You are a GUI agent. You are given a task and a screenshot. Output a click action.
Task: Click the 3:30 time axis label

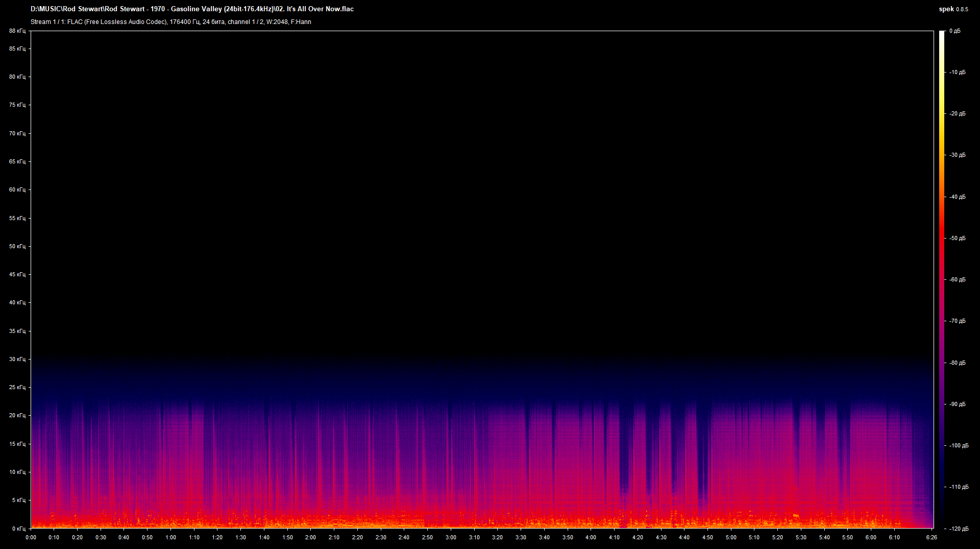tap(521, 537)
